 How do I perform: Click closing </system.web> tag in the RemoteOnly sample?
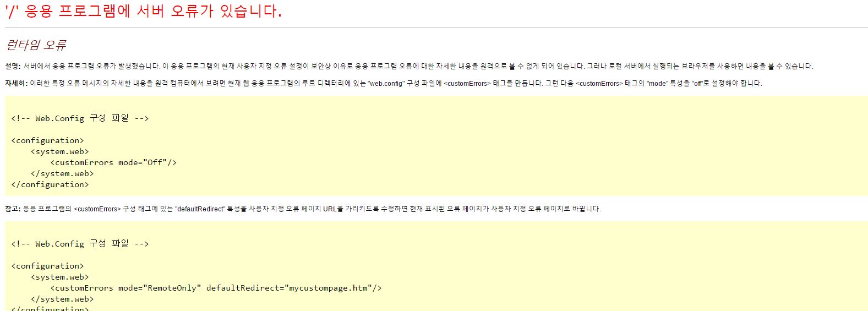click(x=62, y=299)
